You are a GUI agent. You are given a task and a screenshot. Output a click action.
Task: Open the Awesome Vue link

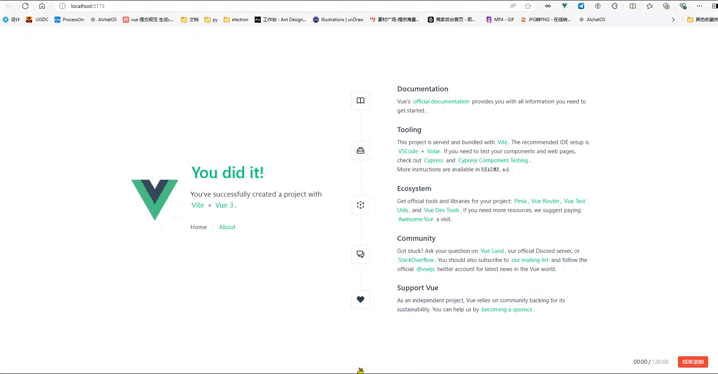[x=416, y=220]
